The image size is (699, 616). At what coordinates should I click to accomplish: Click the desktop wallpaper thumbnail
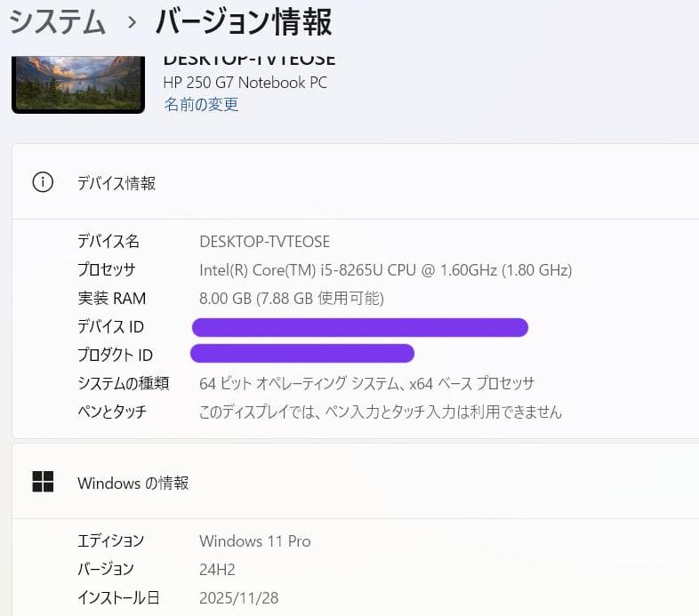click(78, 84)
